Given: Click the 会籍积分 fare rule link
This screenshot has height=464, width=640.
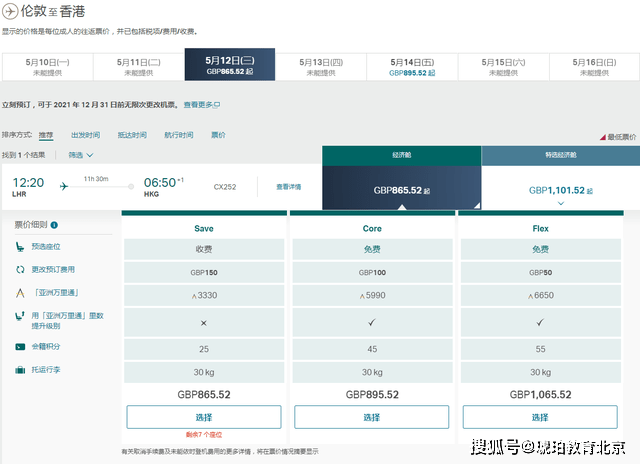Looking at the screenshot, I should 46,346.
